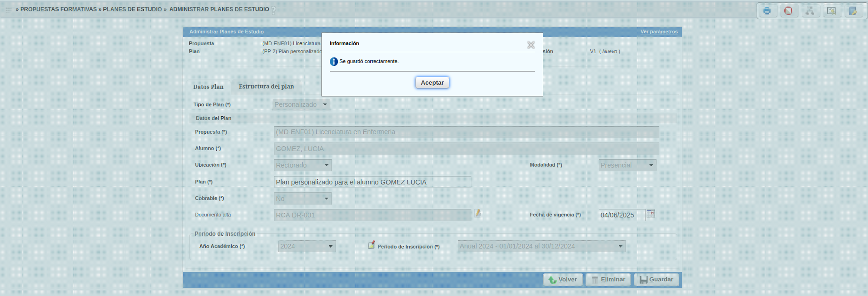Open the hierarchy tree diagram icon
This screenshot has height=296, width=868.
(810, 11)
